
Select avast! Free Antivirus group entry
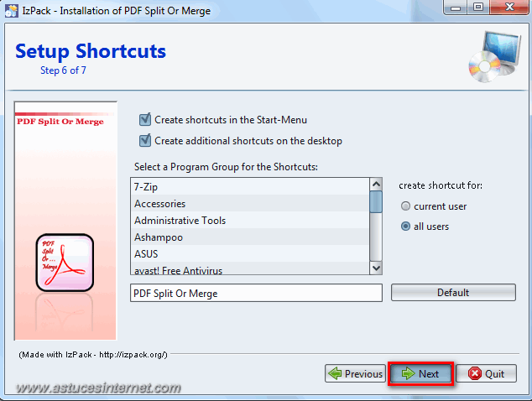coord(250,269)
